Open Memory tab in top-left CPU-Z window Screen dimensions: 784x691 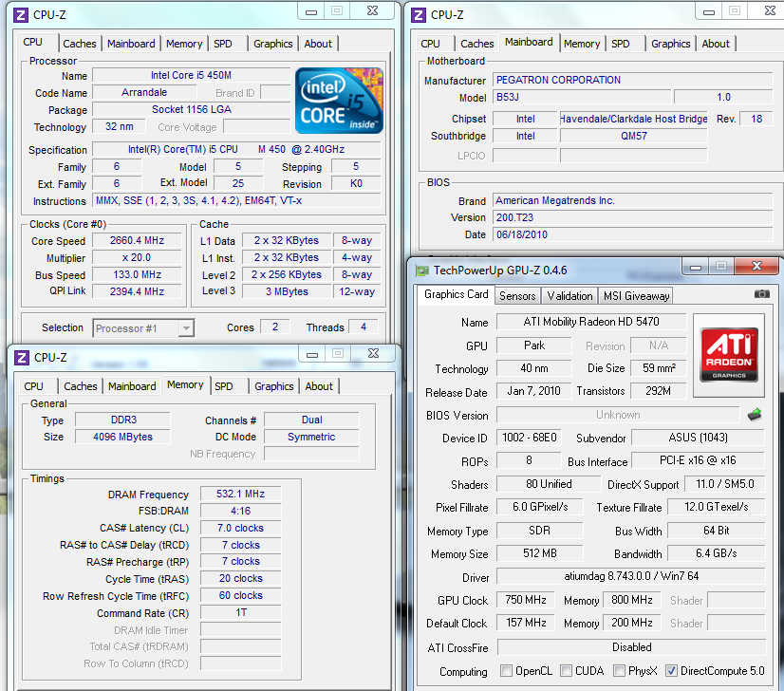(x=184, y=44)
